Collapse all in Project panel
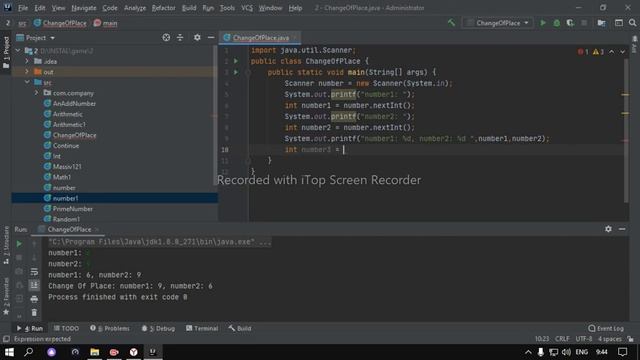Viewport: 640px width, 360px height. (180, 38)
